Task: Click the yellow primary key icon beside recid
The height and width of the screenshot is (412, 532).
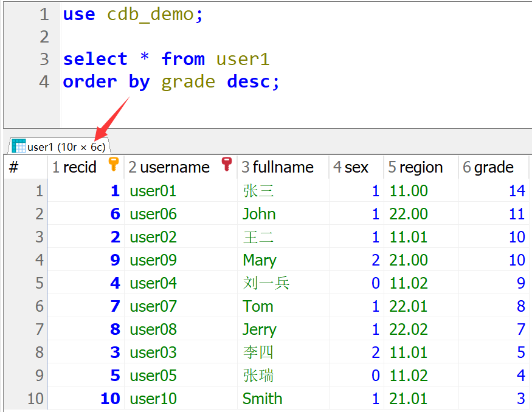Action: [113, 164]
